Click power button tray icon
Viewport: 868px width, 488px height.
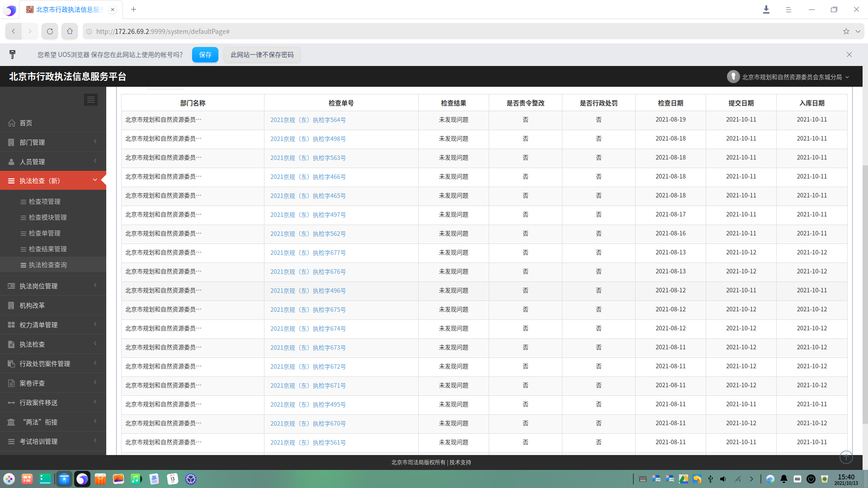click(811, 479)
